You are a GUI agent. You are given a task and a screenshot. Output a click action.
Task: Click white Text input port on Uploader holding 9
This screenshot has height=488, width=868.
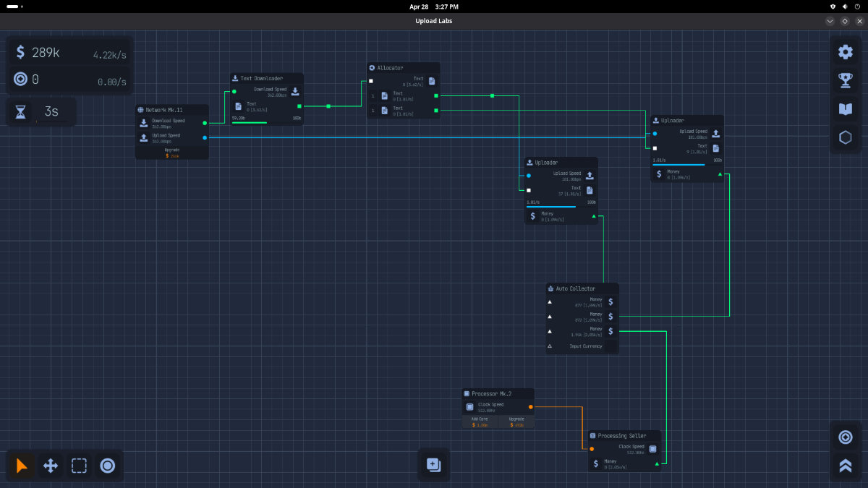(655, 148)
